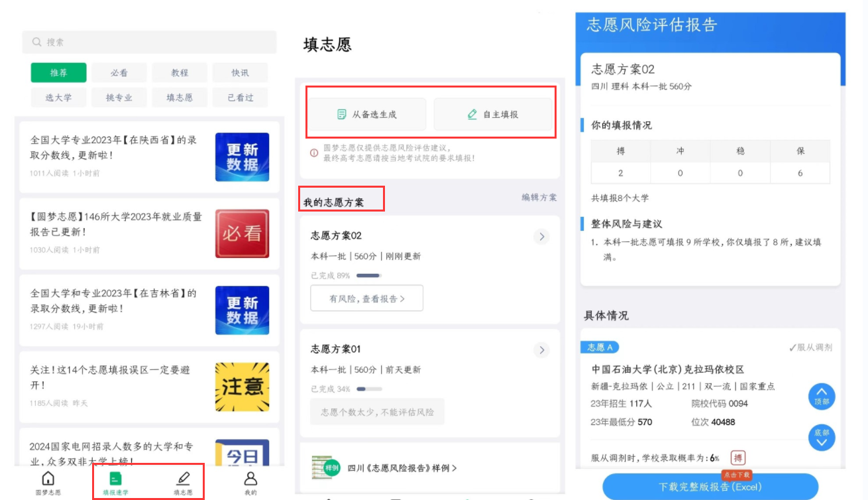Open the 填志愿 pencil icon tab
This screenshot has width=868, height=500.
click(184, 479)
